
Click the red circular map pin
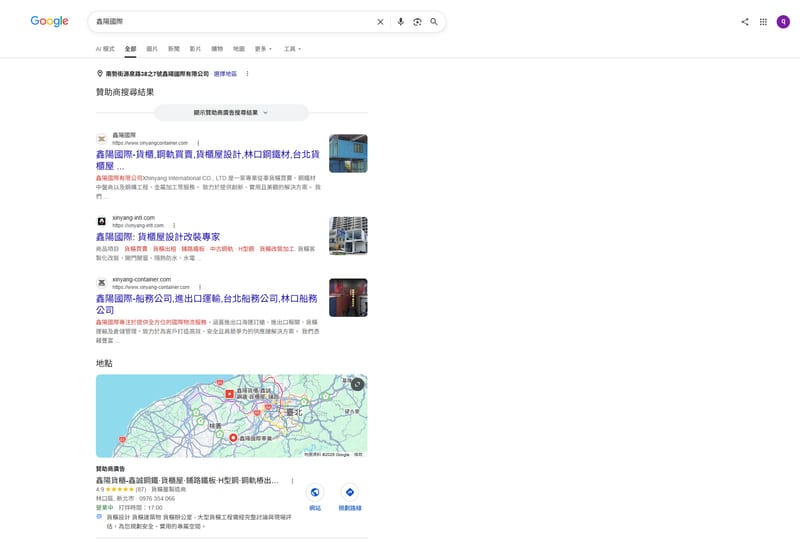(x=233, y=438)
